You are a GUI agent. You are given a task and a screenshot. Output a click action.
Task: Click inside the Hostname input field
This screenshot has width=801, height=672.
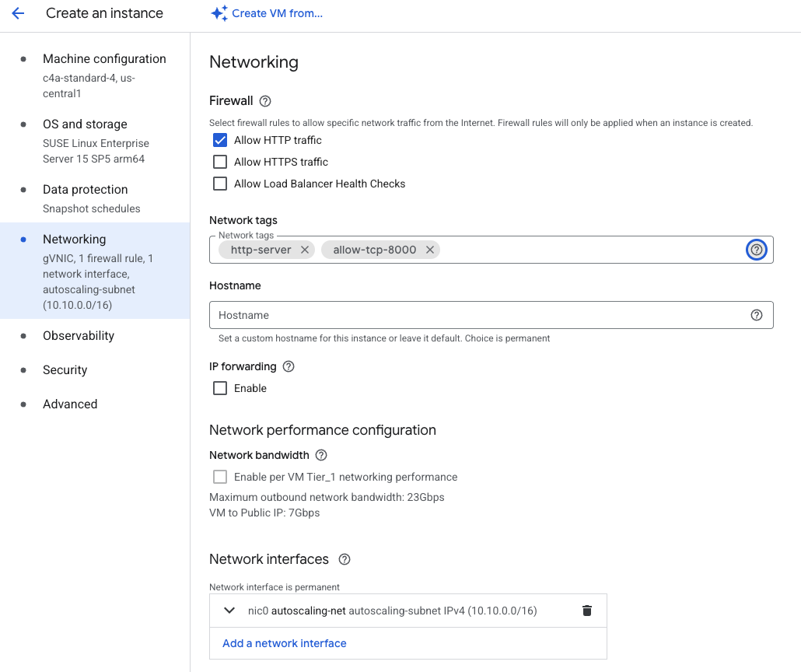467,315
